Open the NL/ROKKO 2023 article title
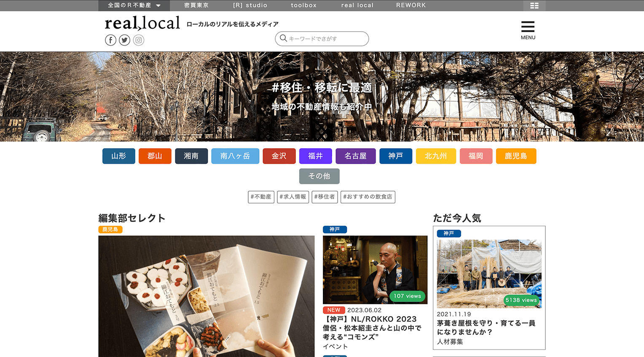 pyautogui.click(x=372, y=328)
